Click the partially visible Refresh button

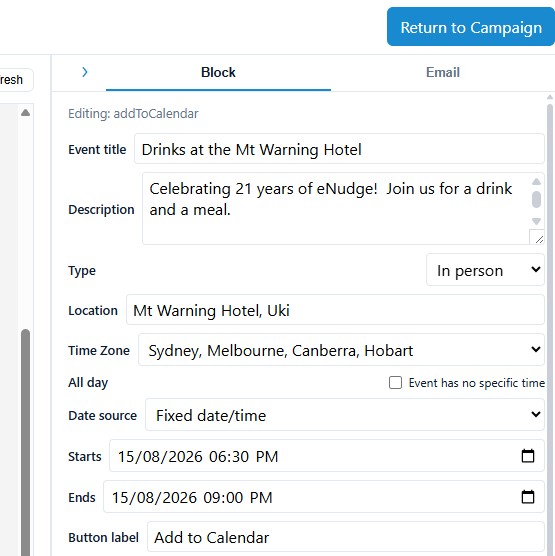16,79
